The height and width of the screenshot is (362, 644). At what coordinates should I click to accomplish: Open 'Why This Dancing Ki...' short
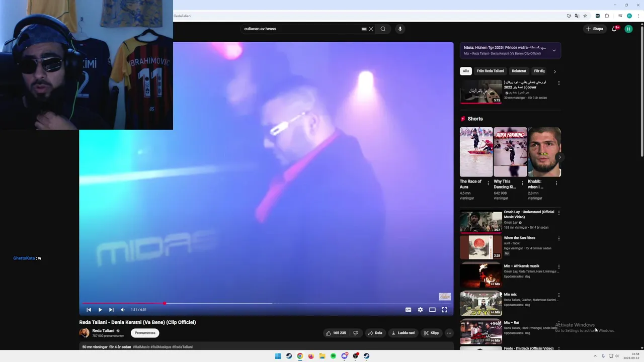(510, 152)
